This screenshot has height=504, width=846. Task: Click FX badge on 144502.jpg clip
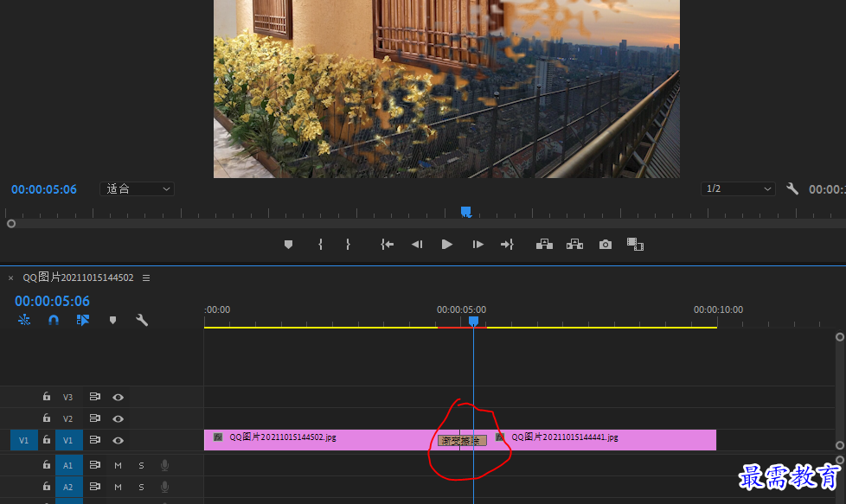pyautogui.click(x=218, y=437)
